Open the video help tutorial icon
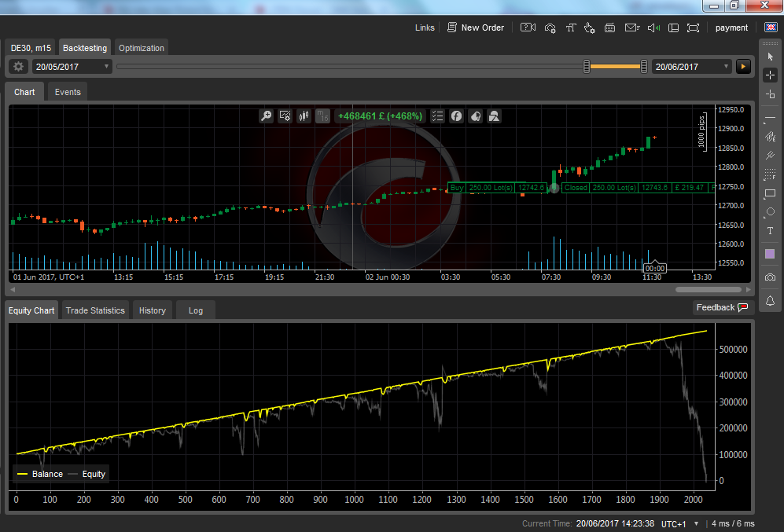Screen dimensions: 784x532 point(528,28)
